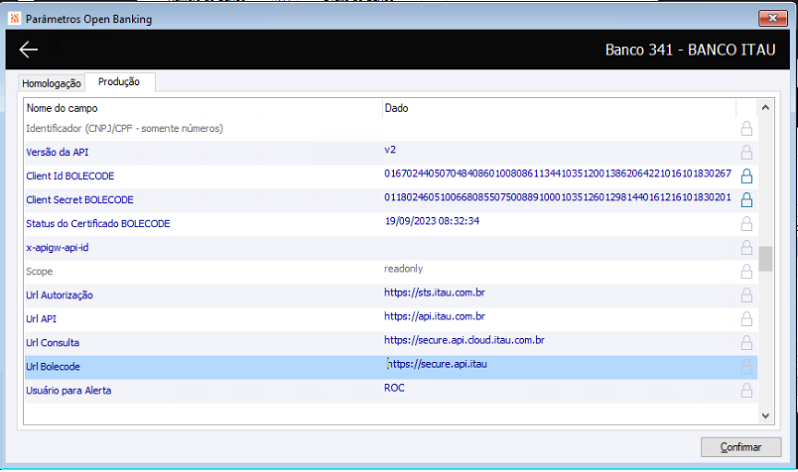Toggle lock on Identificador row
This screenshot has width=798, height=472.
(x=746, y=128)
